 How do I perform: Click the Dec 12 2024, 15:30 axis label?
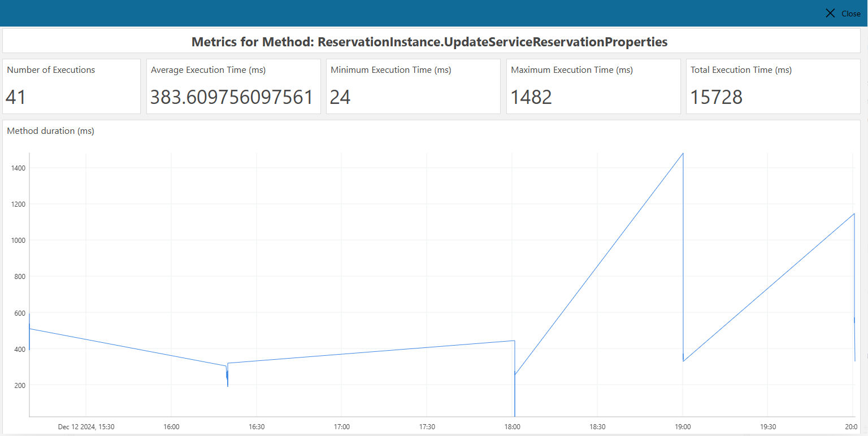86,427
